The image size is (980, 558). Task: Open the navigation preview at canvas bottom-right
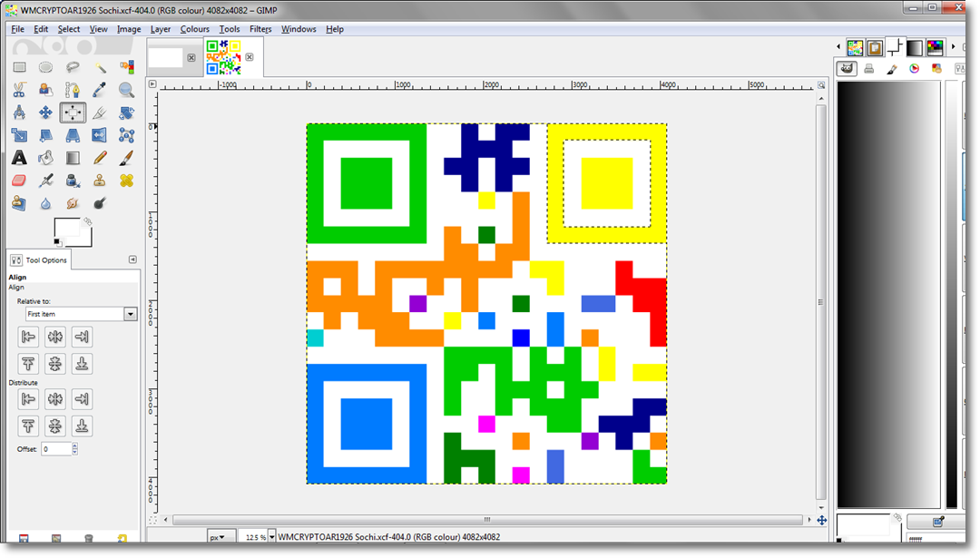tap(821, 520)
